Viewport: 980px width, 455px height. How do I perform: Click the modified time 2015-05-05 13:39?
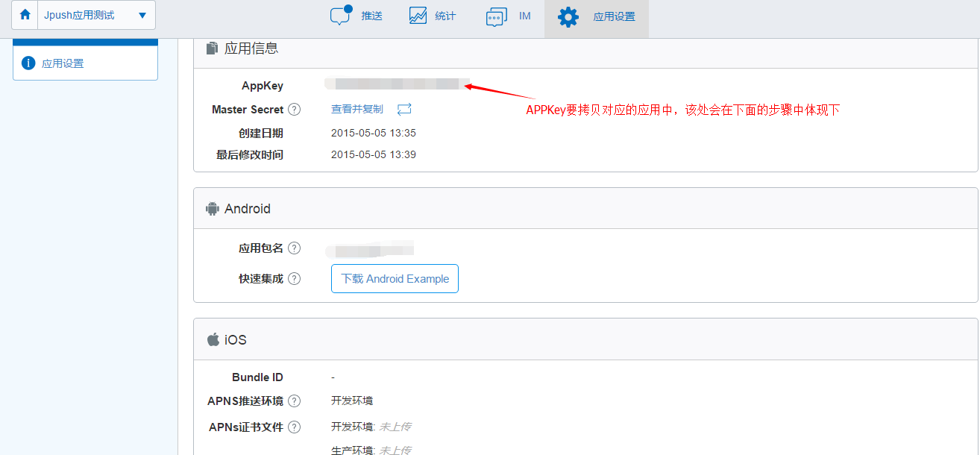point(374,154)
